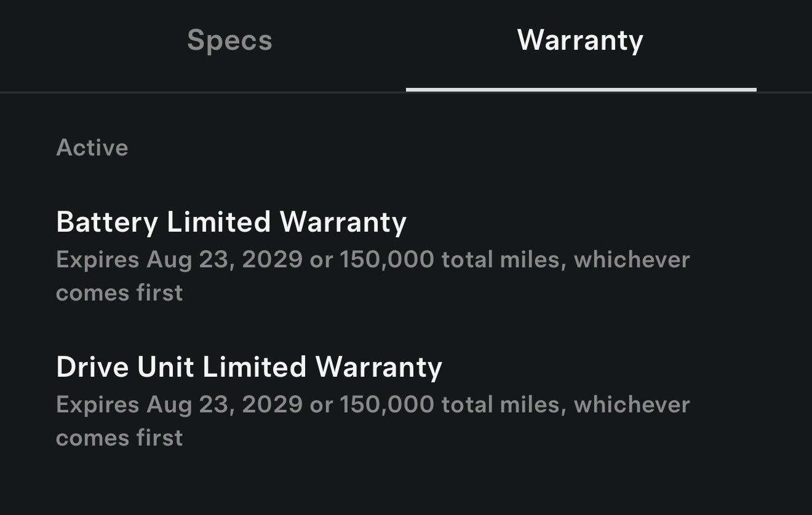Click "whichever" in Battery warranty description
Image resolution: width=812 pixels, height=515 pixels.
click(632, 259)
